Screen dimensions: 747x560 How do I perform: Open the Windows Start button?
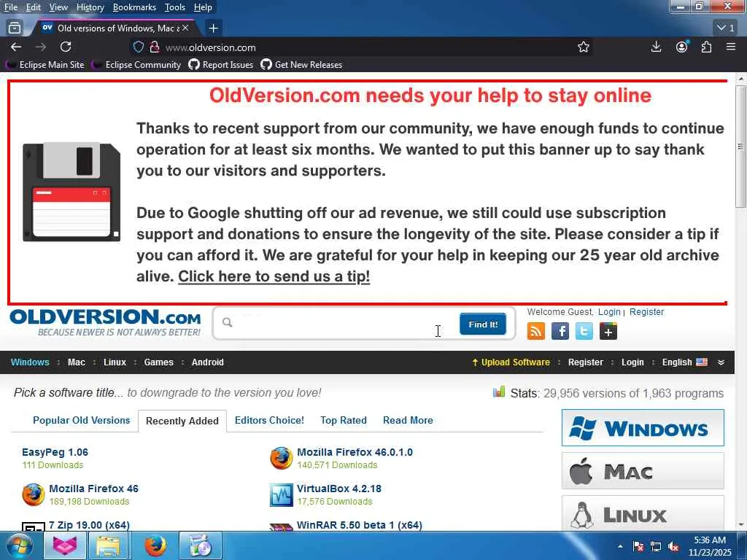point(20,546)
